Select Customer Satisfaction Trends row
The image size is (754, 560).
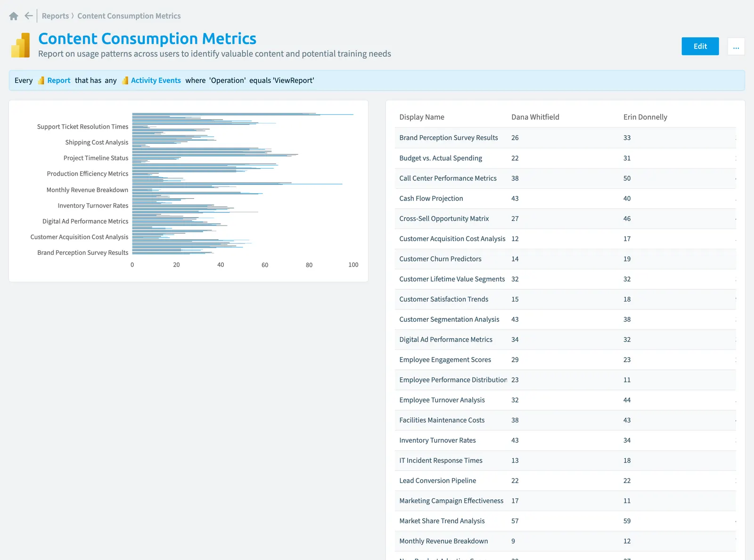coord(565,300)
